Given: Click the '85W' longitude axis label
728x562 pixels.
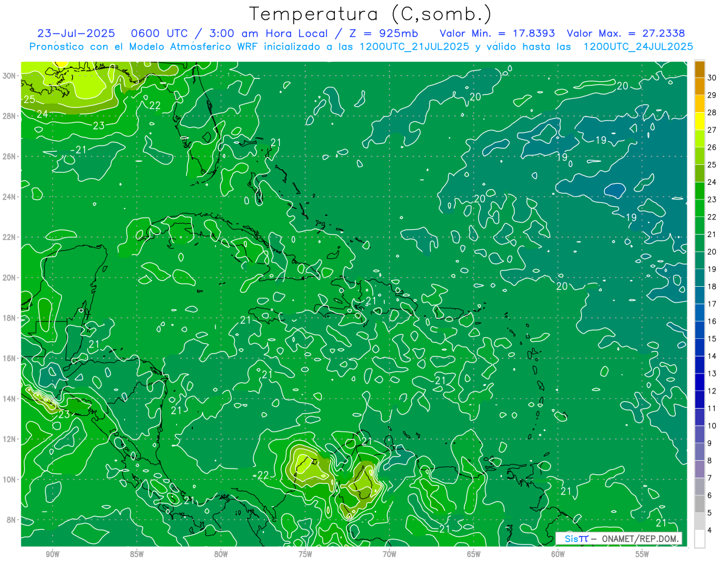Looking at the screenshot, I should pyautogui.click(x=136, y=554).
